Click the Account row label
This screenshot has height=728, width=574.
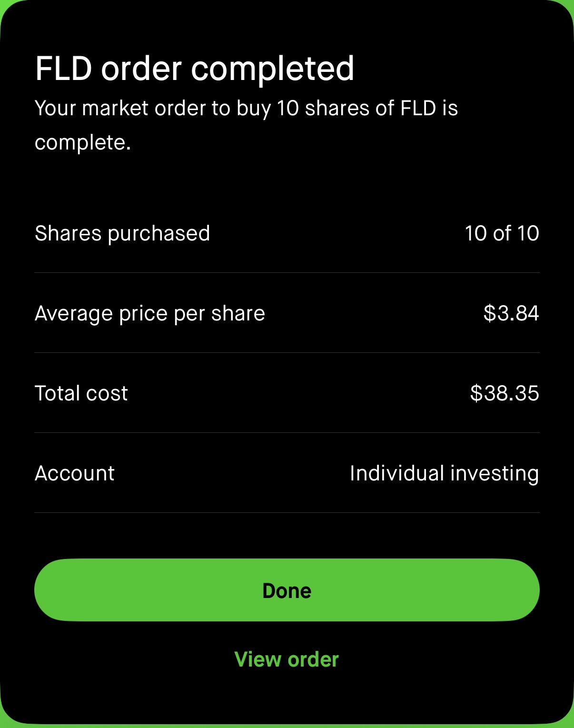[75, 473]
